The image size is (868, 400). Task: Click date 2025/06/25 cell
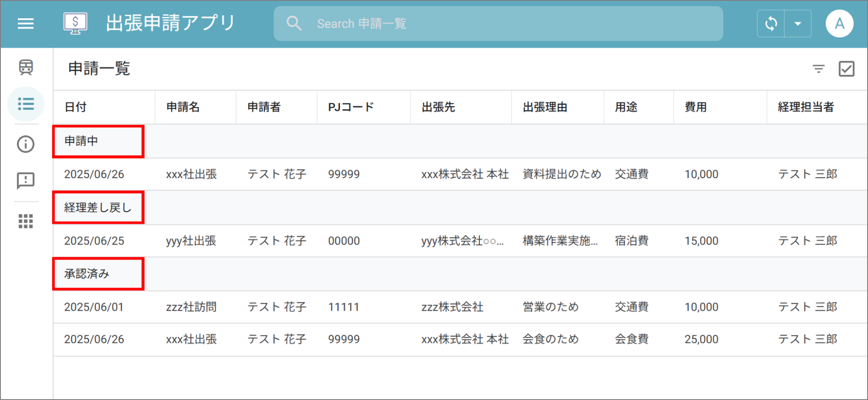coord(94,241)
